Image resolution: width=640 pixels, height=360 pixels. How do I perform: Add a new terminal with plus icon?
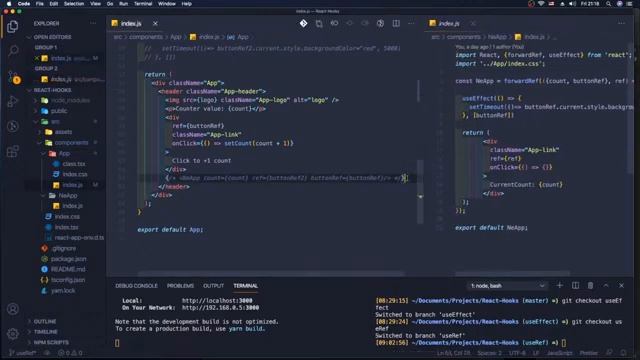(560, 285)
